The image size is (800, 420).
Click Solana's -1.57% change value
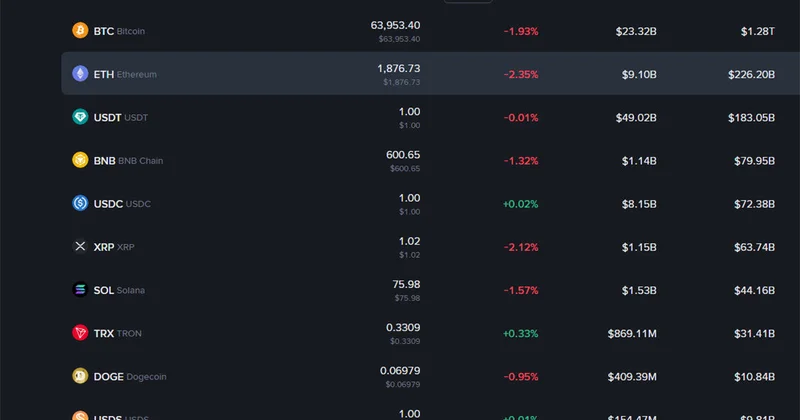521,290
